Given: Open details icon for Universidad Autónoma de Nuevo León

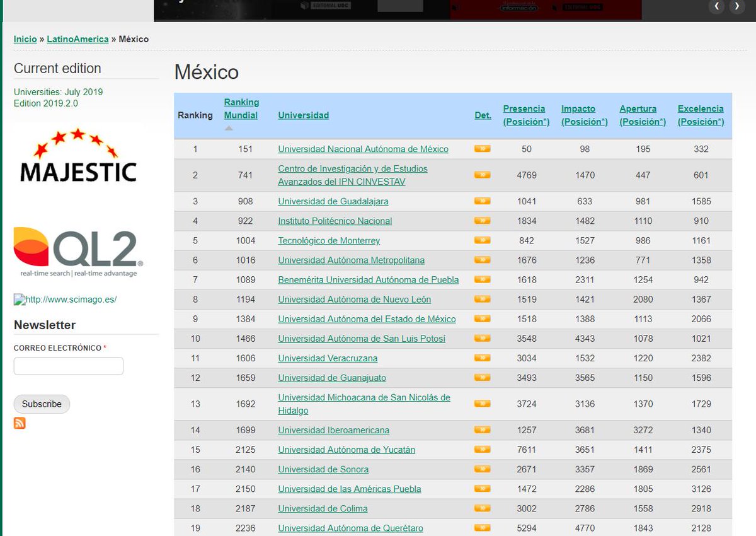Looking at the screenshot, I should point(483,299).
